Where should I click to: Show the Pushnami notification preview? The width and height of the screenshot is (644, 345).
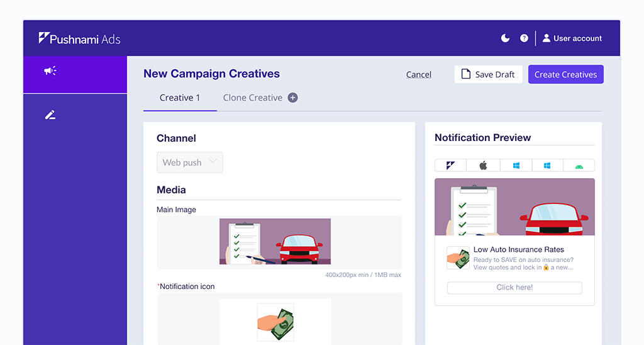[450, 166]
